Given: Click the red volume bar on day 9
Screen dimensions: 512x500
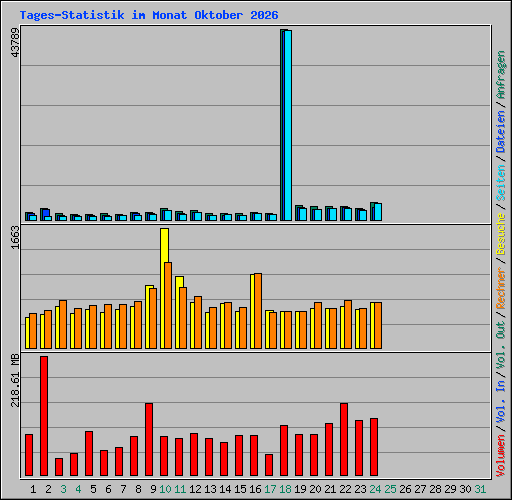Looking at the screenshot, I should coord(149,440).
